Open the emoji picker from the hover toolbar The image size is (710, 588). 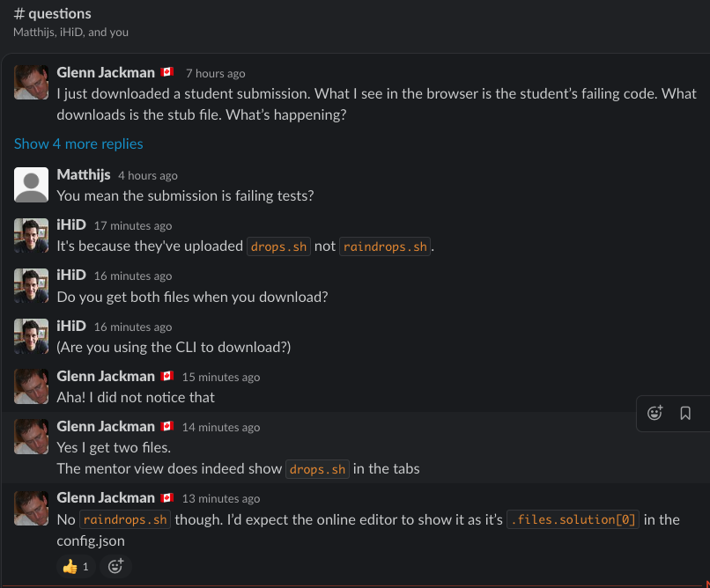[x=655, y=413]
